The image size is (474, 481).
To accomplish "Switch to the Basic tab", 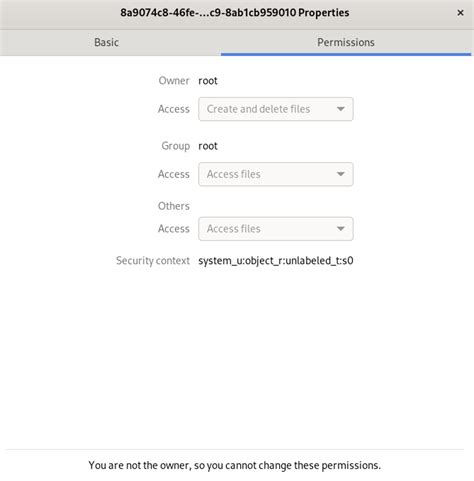I will pyautogui.click(x=106, y=42).
